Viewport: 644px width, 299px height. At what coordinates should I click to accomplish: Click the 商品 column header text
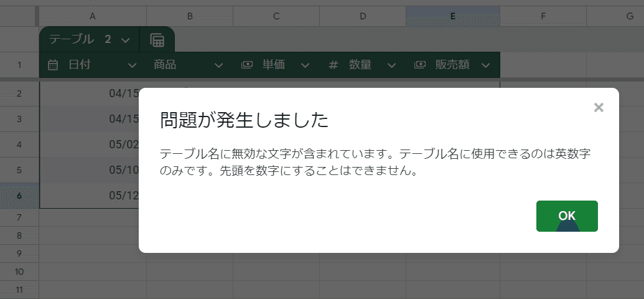pos(165,65)
